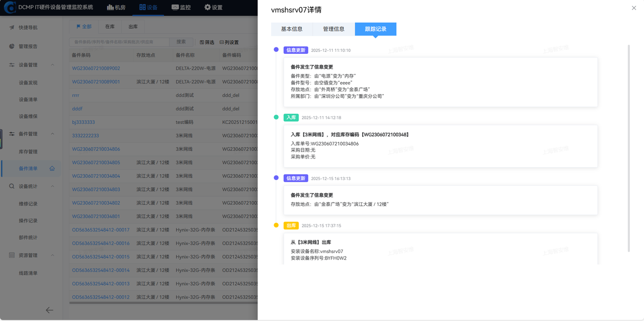Switch to the 基本信息 tab
644x321 pixels.
(292, 29)
